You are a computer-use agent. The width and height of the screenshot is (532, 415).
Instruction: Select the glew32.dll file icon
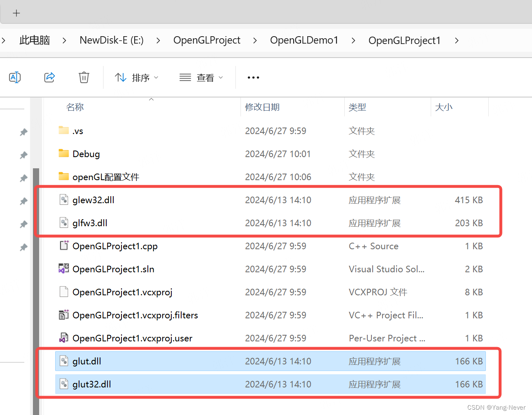point(64,200)
